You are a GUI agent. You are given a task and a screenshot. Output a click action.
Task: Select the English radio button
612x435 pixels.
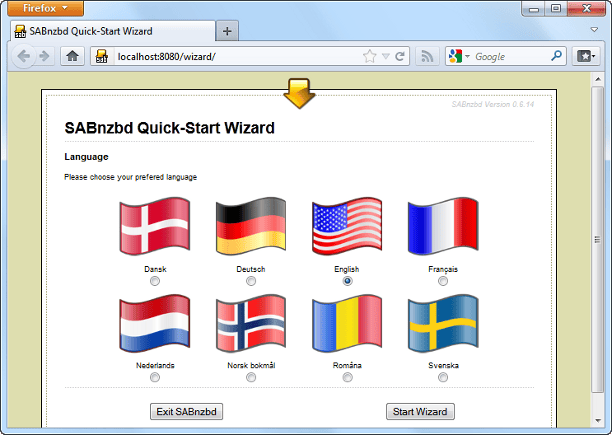click(x=347, y=281)
